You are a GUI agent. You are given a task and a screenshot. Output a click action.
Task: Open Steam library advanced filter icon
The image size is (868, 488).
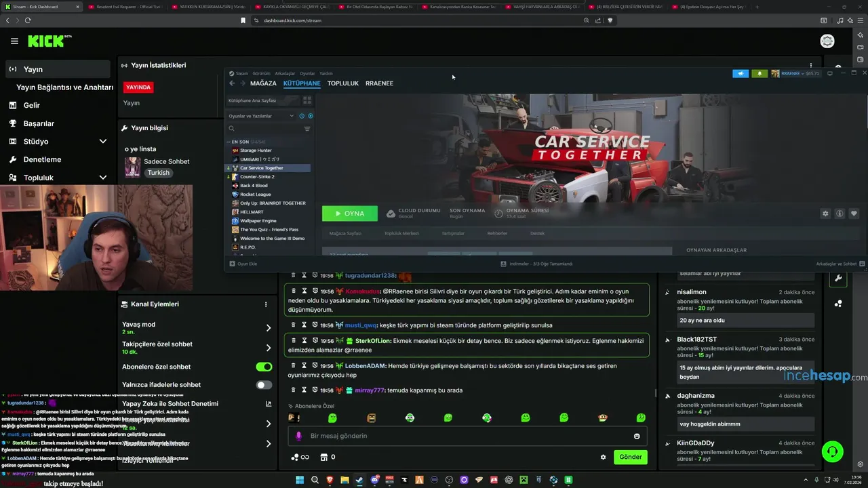tap(307, 129)
